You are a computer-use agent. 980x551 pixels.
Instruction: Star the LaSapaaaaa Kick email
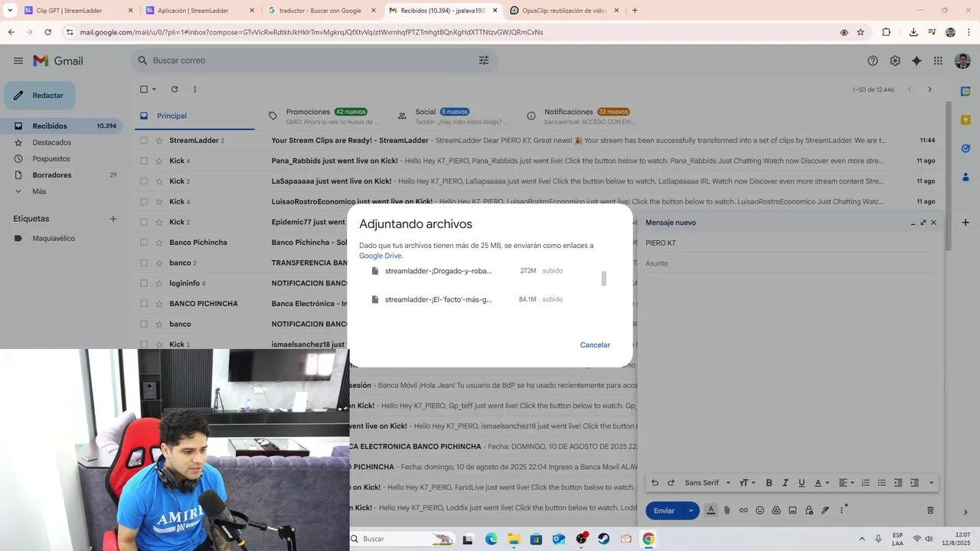pos(160,181)
